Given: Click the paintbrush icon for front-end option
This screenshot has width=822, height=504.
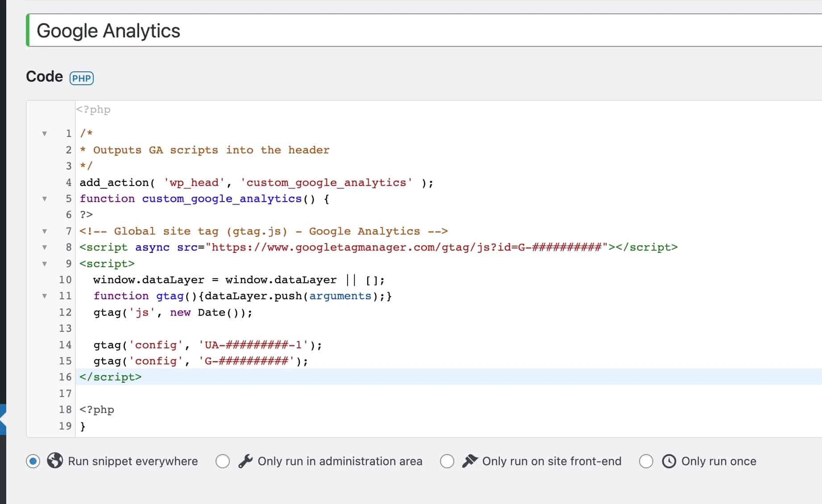Looking at the screenshot, I should [469, 461].
